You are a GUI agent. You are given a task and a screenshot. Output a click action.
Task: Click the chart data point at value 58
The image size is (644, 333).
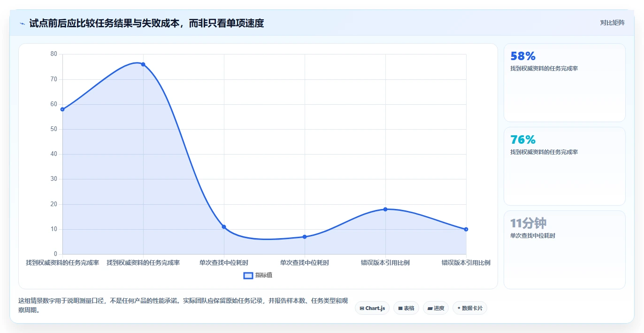62,109
